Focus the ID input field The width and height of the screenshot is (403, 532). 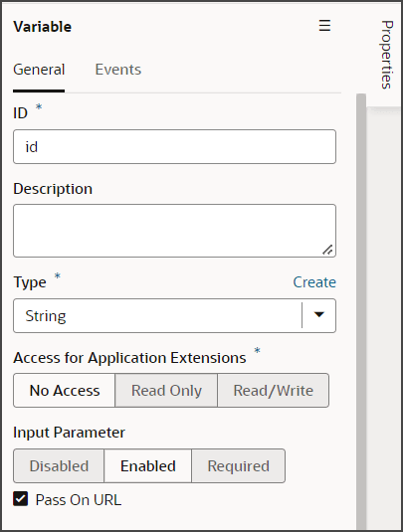point(174,146)
